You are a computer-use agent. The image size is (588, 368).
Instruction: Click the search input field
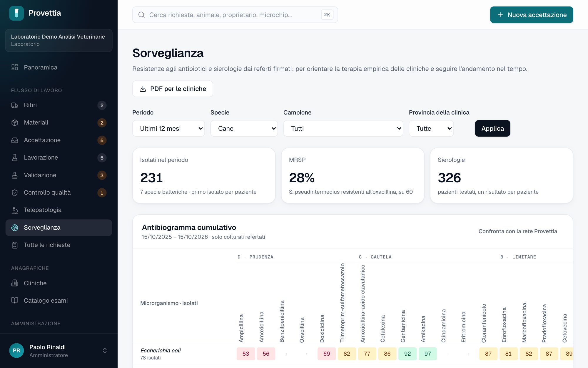(x=235, y=15)
